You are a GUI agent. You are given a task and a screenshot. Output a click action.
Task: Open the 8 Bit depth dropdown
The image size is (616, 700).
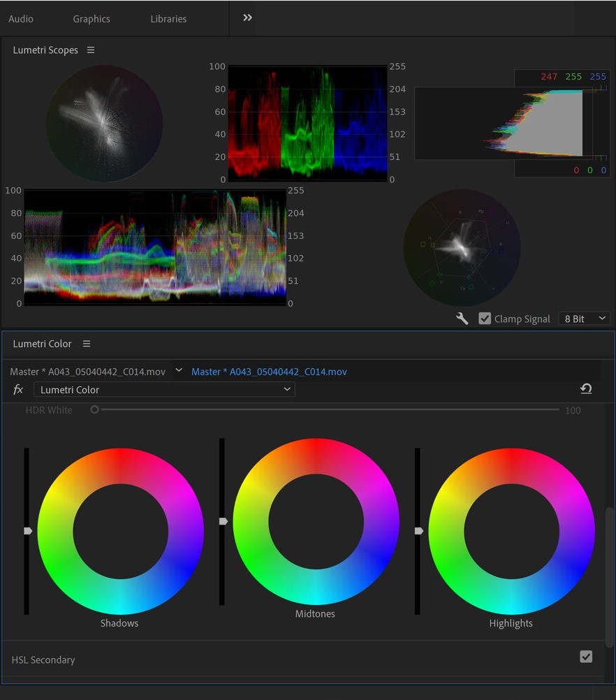[584, 318]
